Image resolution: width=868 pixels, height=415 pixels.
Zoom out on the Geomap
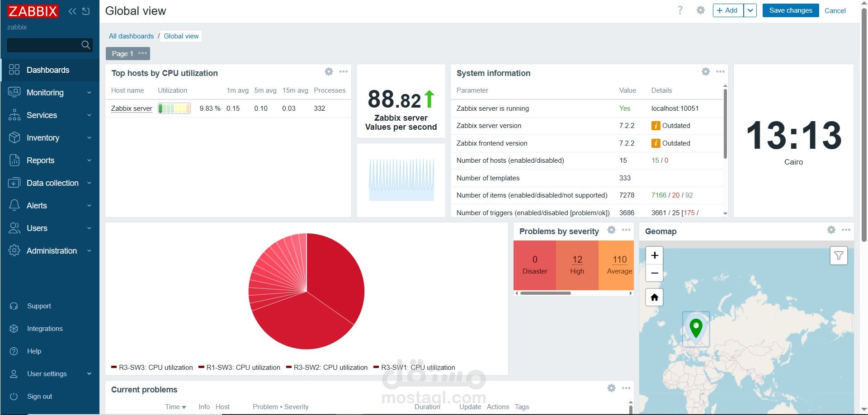pyautogui.click(x=654, y=273)
